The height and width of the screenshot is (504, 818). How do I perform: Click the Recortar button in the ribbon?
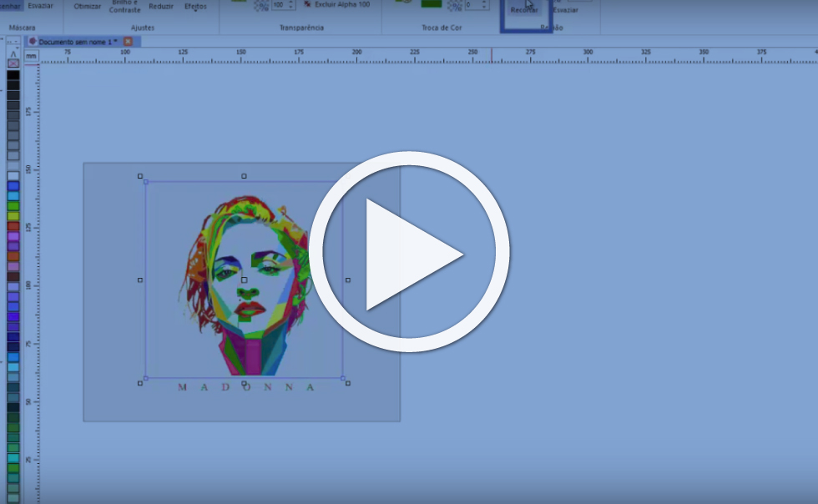click(524, 9)
